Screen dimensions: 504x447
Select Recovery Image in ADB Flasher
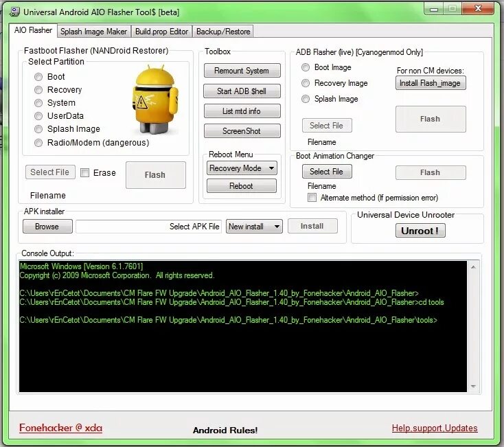point(306,83)
